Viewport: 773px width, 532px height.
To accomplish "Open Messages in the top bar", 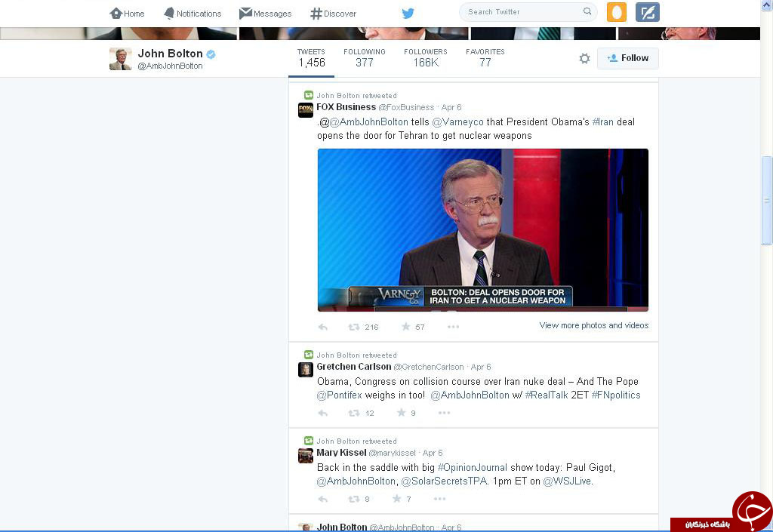I will tap(265, 14).
